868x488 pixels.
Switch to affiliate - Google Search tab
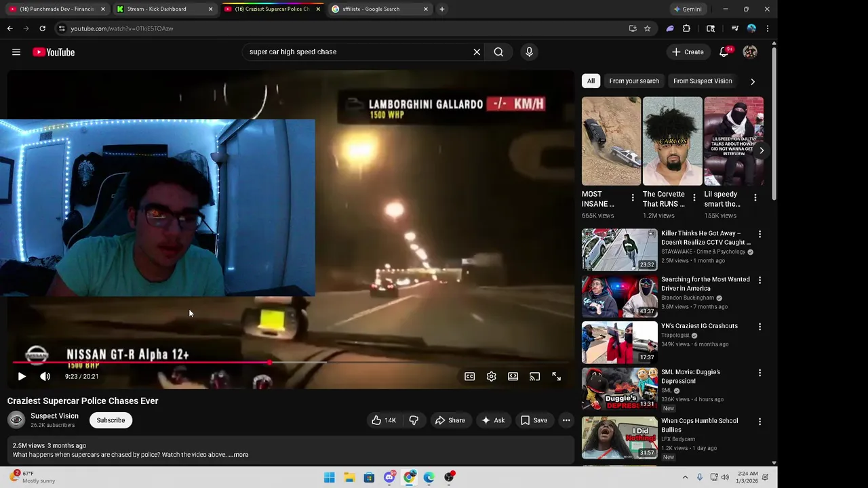(380, 9)
